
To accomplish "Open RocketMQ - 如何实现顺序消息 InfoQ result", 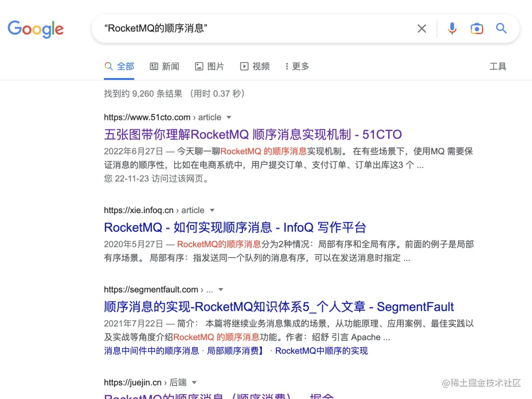I will tap(235, 227).
